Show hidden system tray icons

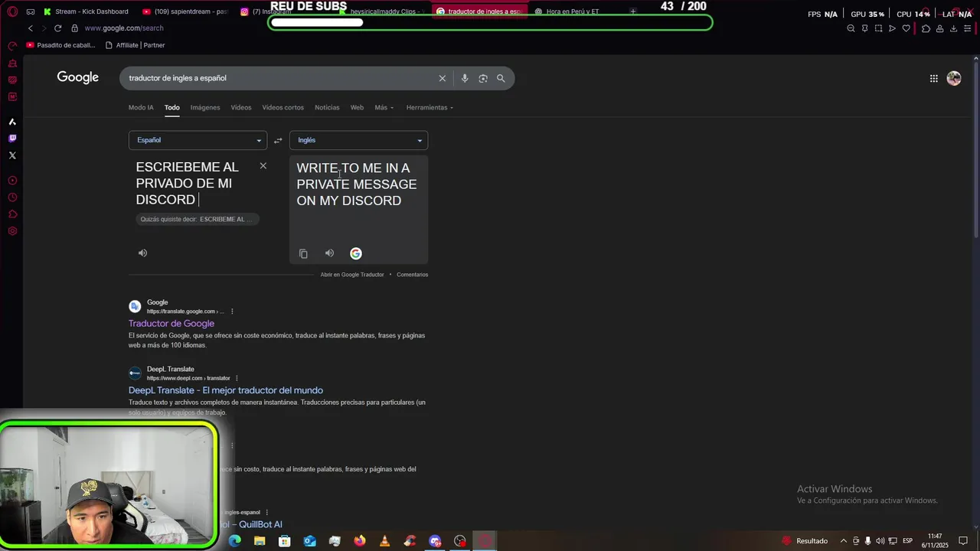click(844, 541)
